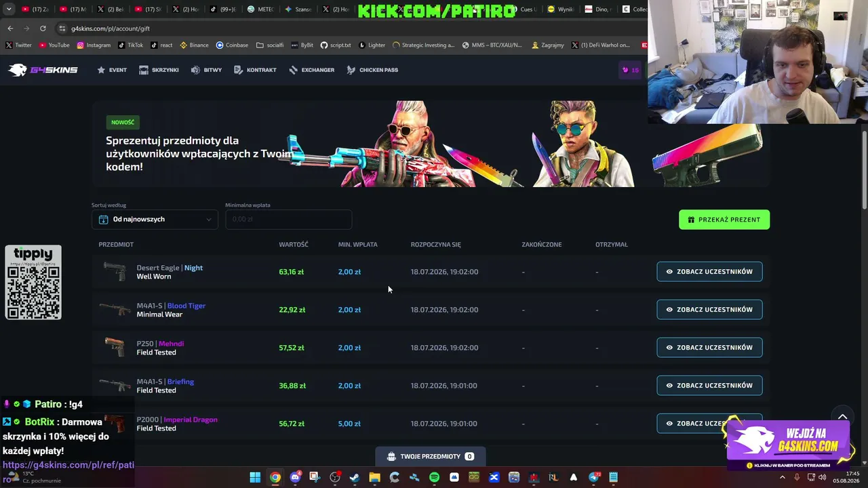Open the Windows Start menu
The width and height of the screenshot is (868, 488).
coord(255,477)
